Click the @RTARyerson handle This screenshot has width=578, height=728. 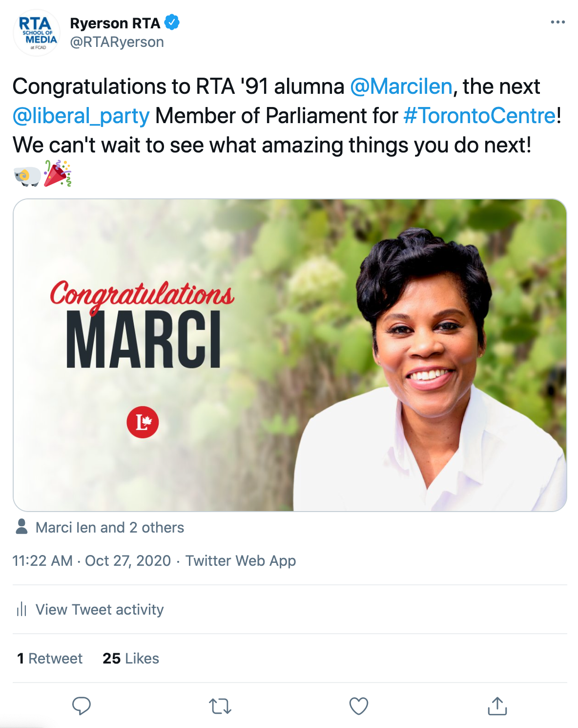(117, 43)
